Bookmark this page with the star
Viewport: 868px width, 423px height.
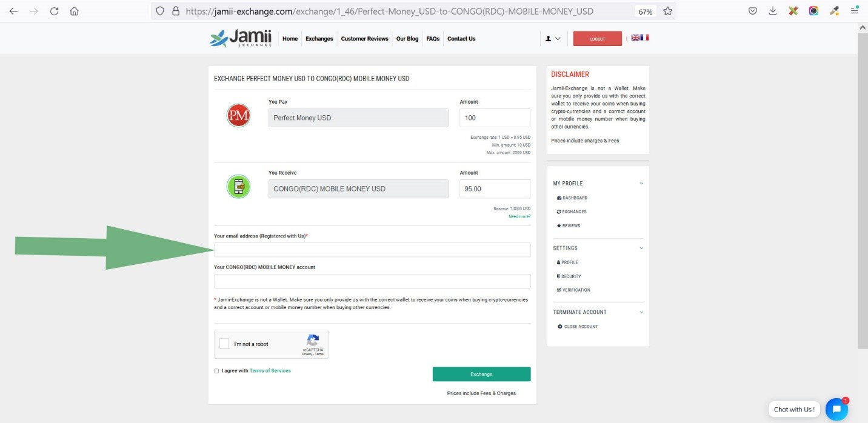click(x=667, y=11)
